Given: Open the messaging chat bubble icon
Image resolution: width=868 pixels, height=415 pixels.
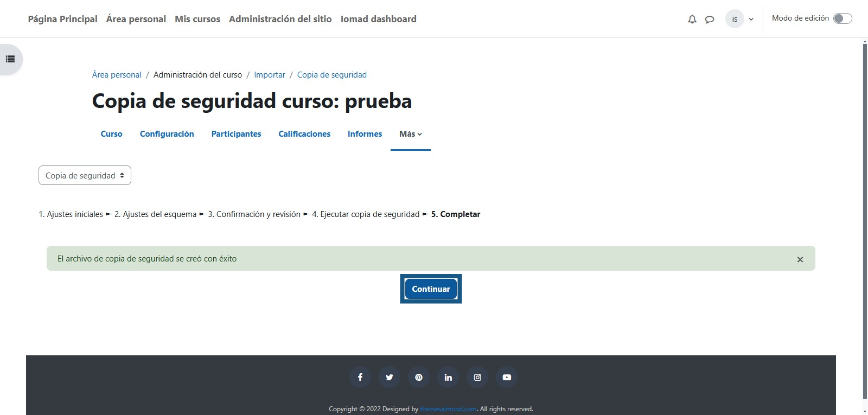Looking at the screenshot, I should 709,20.
